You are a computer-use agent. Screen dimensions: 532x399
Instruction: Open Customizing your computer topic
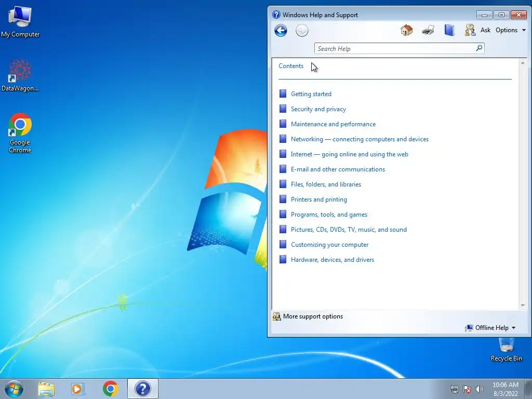[329, 245]
